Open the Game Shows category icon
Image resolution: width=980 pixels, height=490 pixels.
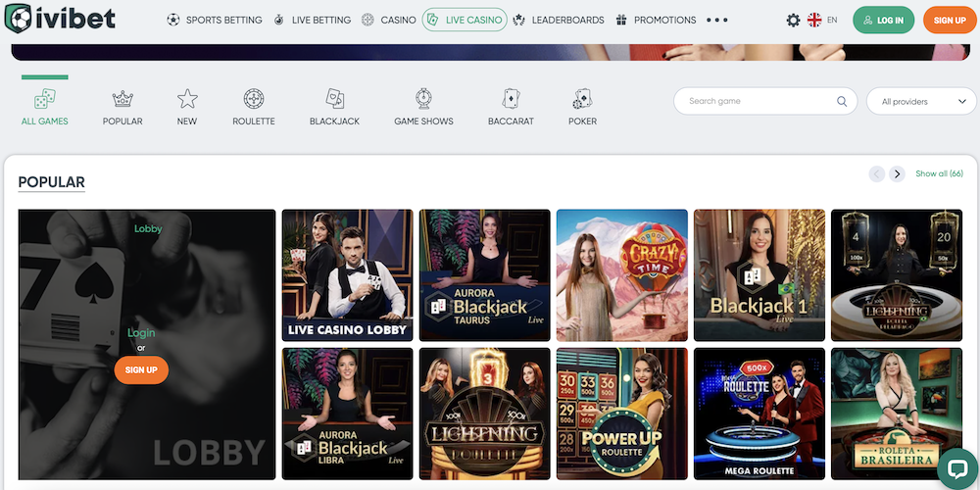(x=423, y=99)
